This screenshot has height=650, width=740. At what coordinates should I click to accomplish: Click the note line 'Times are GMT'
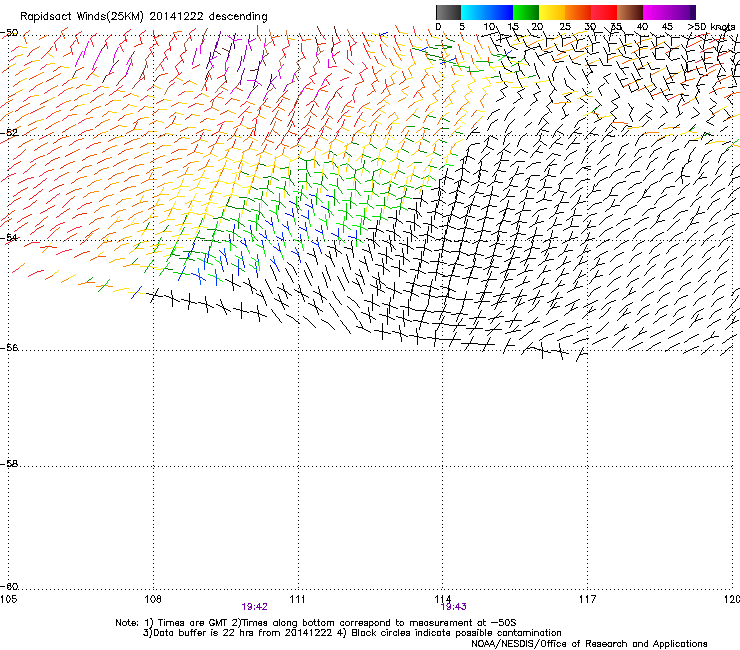point(193,623)
